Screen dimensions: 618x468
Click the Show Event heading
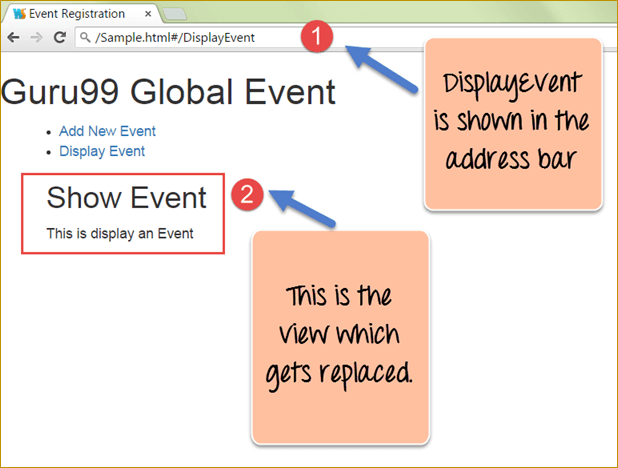pyautogui.click(x=126, y=197)
